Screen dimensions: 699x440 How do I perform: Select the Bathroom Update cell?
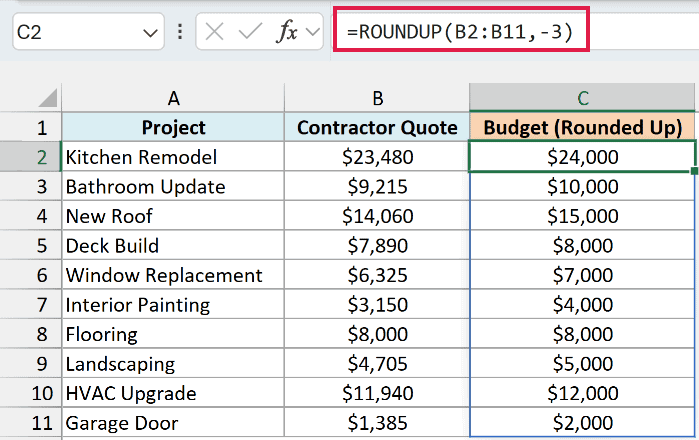[x=173, y=186]
